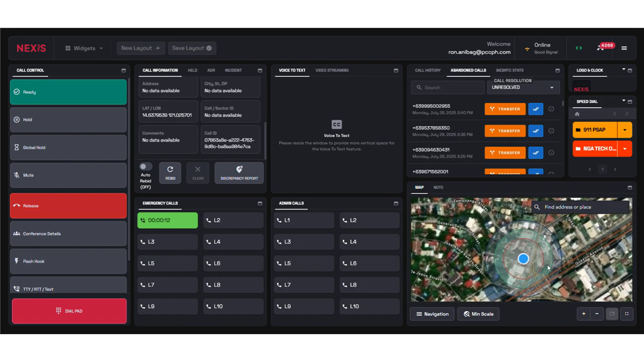
Task: Click Find address or place field
Action: click(x=580, y=207)
